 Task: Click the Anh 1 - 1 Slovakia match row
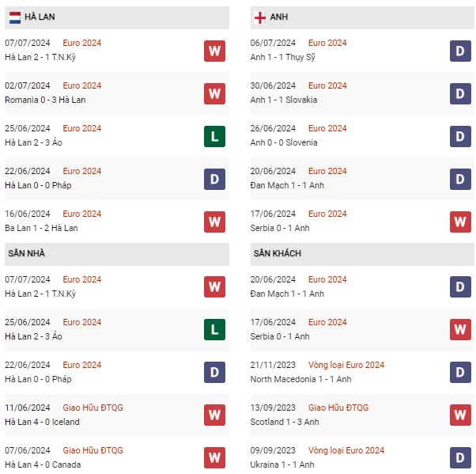tap(362, 93)
